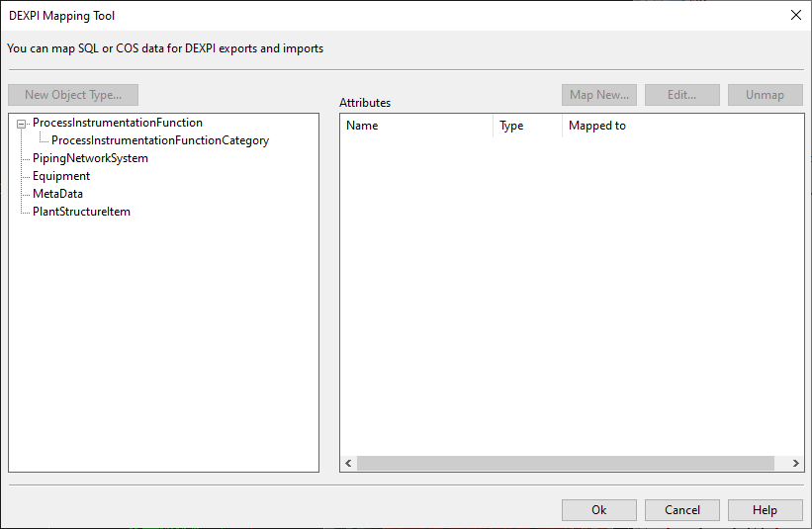Screen dimensions: 812x529
Task: Close the DEXPI Mapping Tool window
Action: coord(795,15)
